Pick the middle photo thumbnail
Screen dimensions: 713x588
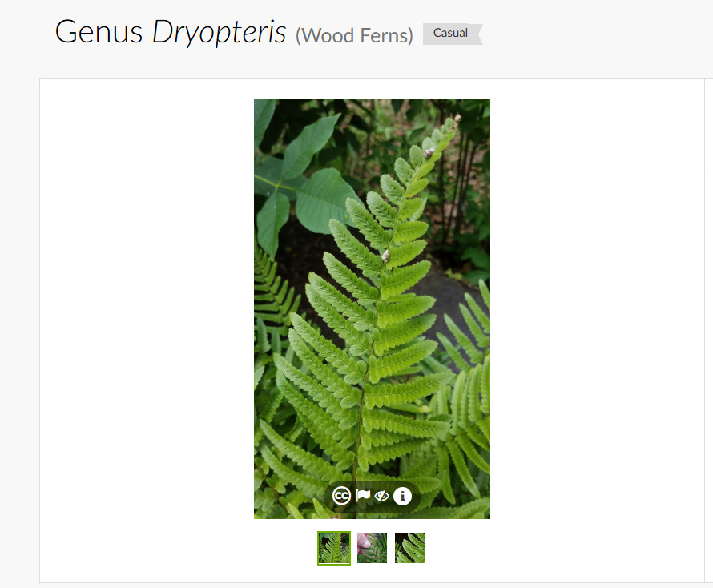tap(372, 548)
